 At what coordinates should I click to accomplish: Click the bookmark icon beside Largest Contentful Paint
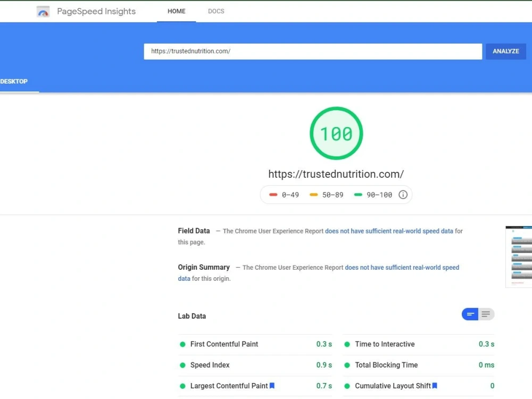272,386
